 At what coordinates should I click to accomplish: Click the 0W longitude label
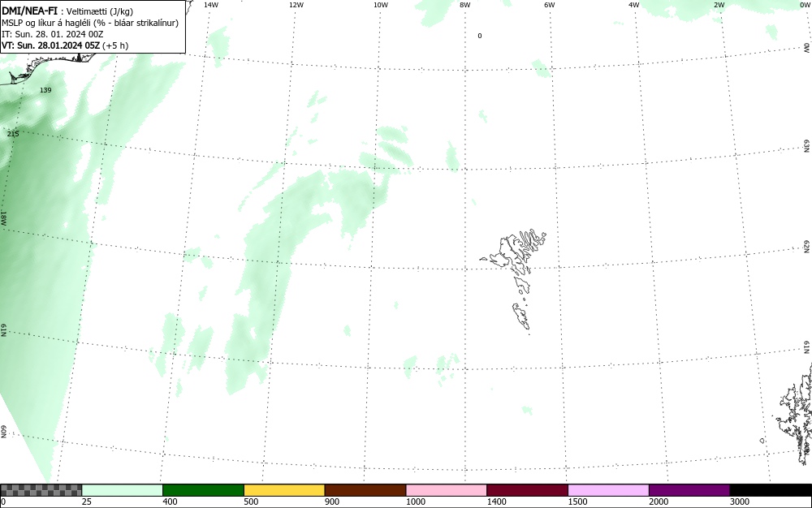[x=804, y=5]
